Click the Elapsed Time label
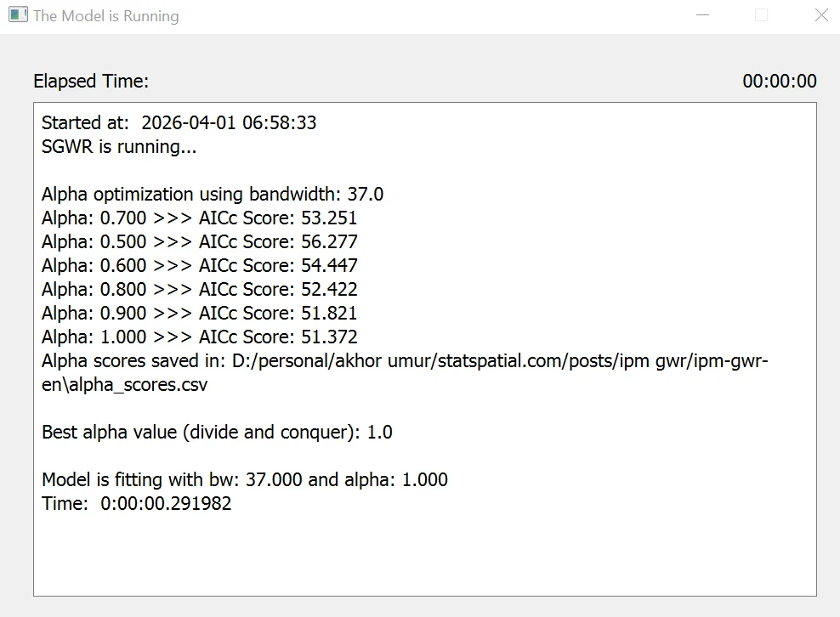Viewport: 840px width, 617px height. [x=91, y=82]
